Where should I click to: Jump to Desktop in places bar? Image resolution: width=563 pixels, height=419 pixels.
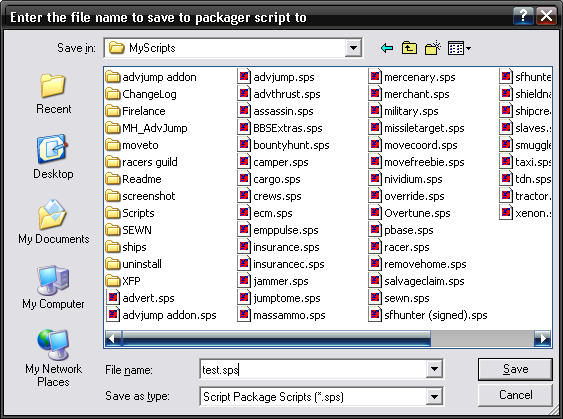(x=53, y=157)
